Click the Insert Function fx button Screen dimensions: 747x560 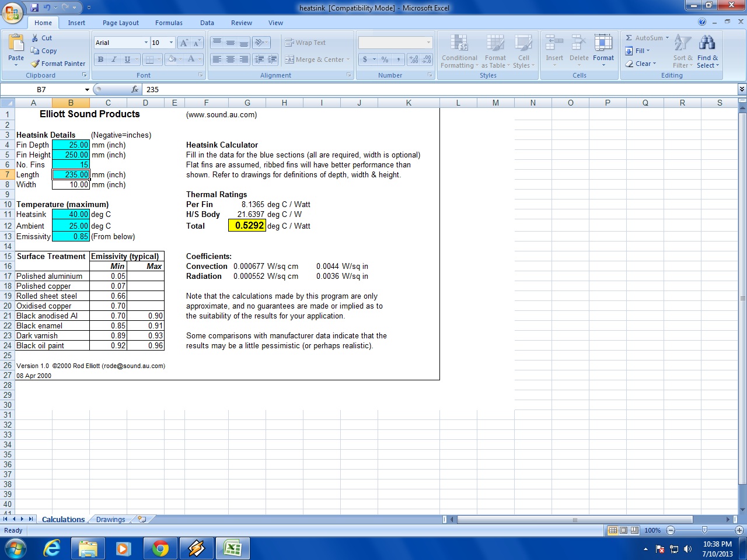[135, 89]
